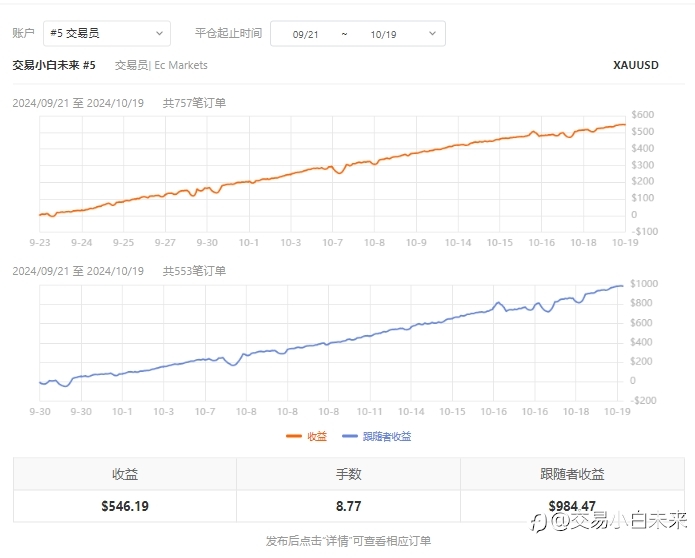The width and height of the screenshot is (695, 558).
Task: Click the 平仓起止时间 label
Action: coord(228,33)
